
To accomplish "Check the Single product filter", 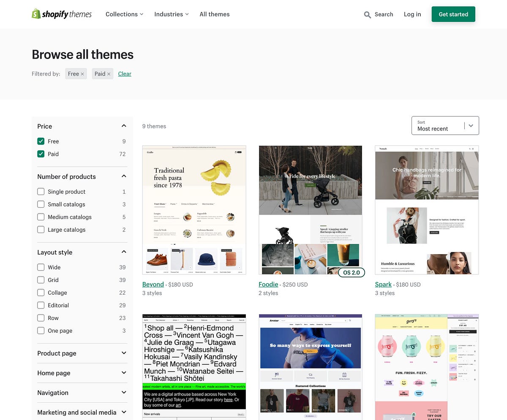I will [x=41, y=191].
